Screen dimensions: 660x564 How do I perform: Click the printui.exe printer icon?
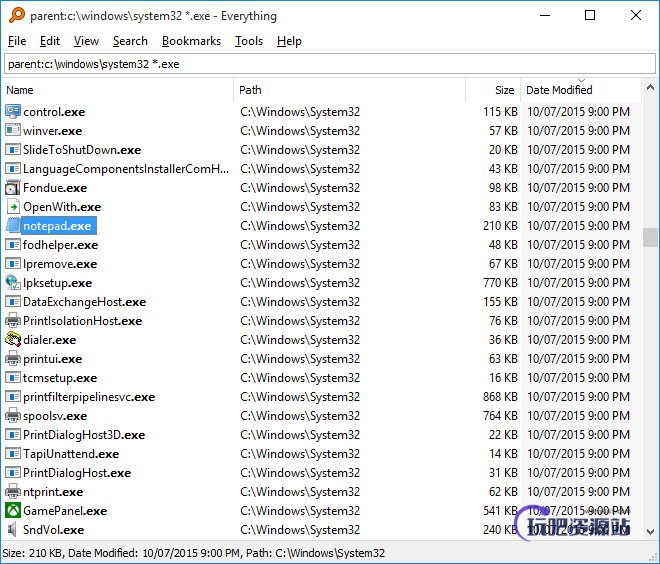click(x=13, y=359)
